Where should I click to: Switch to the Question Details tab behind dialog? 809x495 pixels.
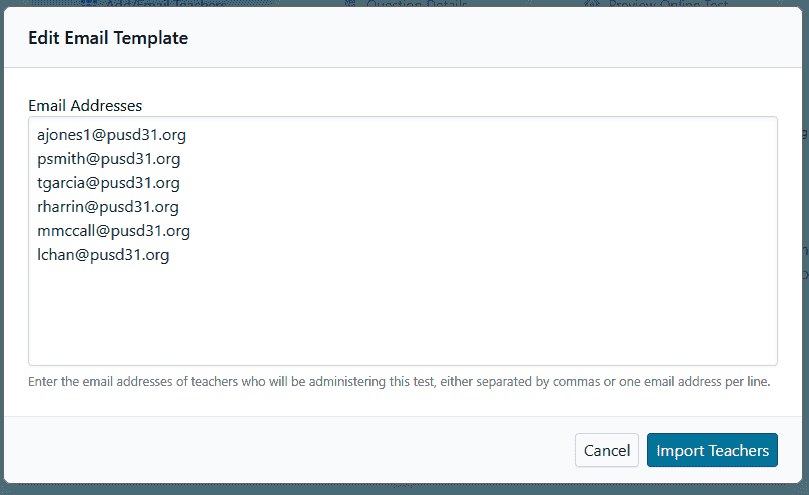click(415, 4)
